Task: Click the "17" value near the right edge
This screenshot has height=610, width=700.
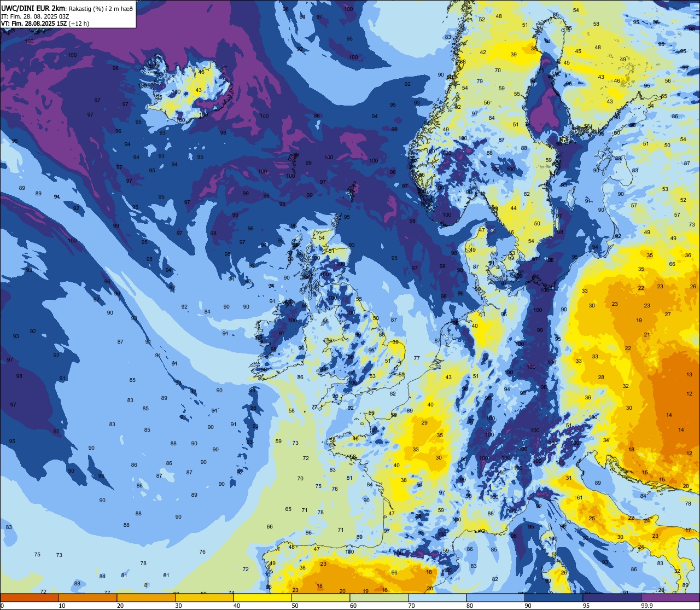Action: 688,530
